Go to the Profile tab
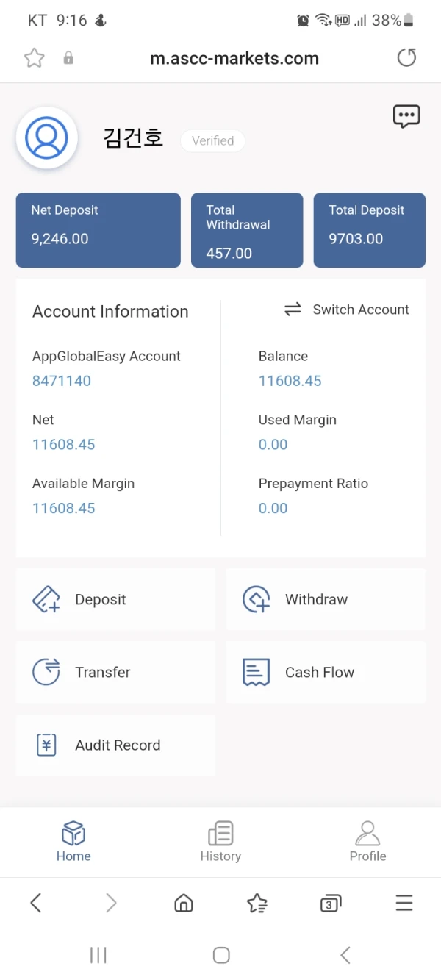441x980 pixels. tap(367, 842)
